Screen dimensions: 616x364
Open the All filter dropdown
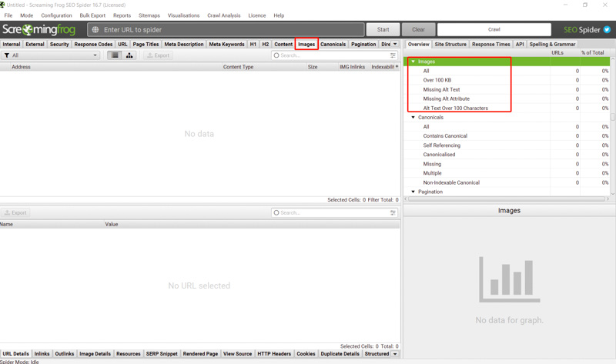51,55
